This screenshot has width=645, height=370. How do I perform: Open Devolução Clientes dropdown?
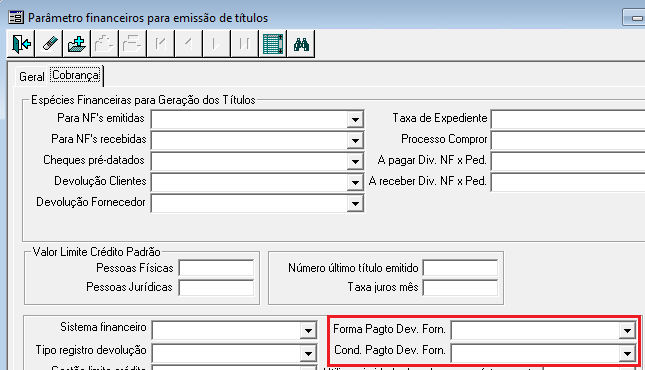pyautogui.click(x=355, y=183)
